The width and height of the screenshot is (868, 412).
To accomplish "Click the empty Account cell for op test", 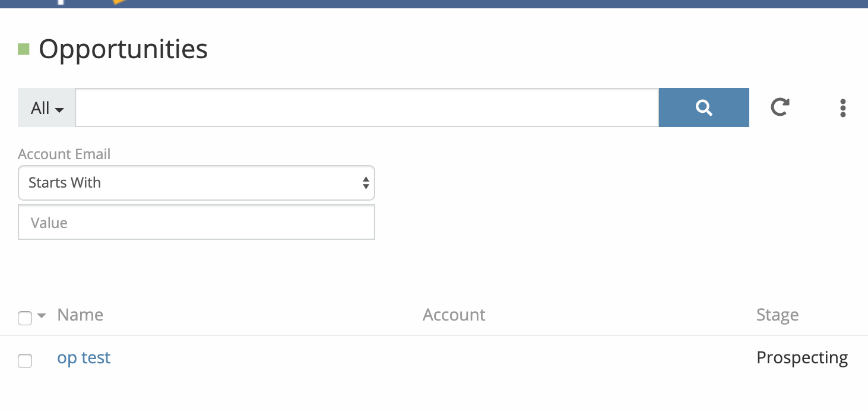I will (454, 359).
